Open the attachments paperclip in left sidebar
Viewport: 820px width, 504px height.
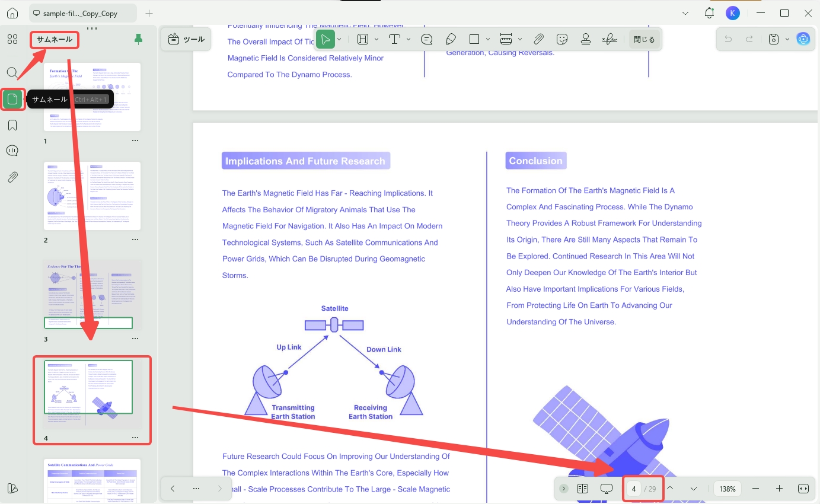[x=12, y=177]
